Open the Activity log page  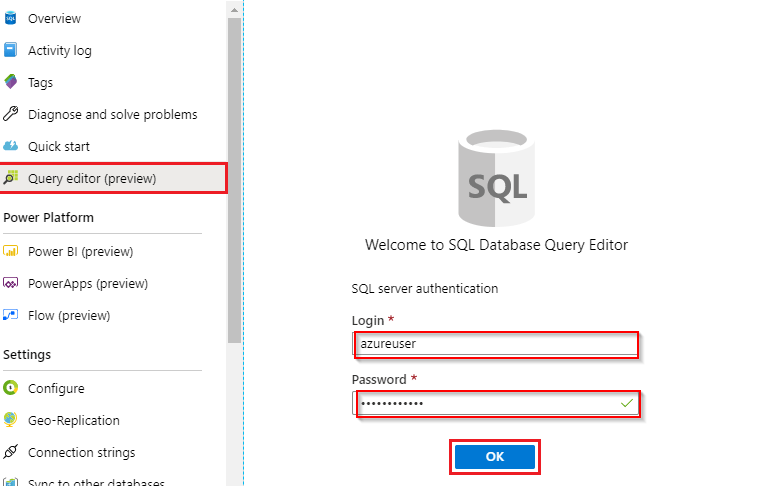[60, 51]
